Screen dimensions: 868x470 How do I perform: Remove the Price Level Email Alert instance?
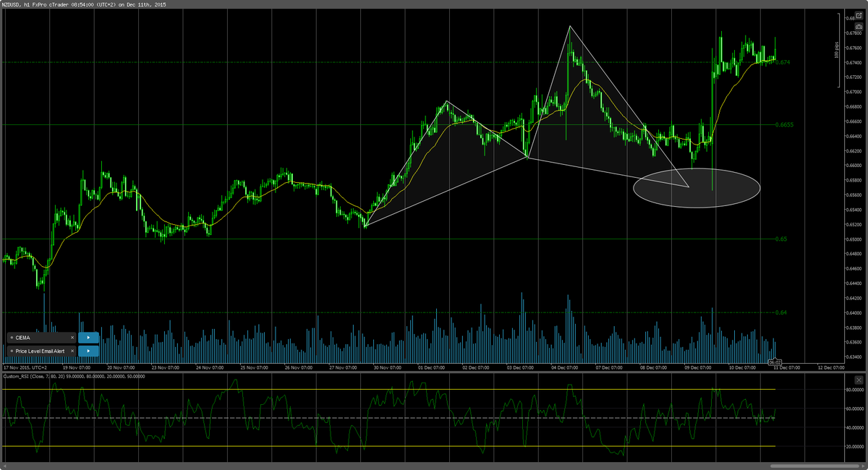click(x=72, y=351)
